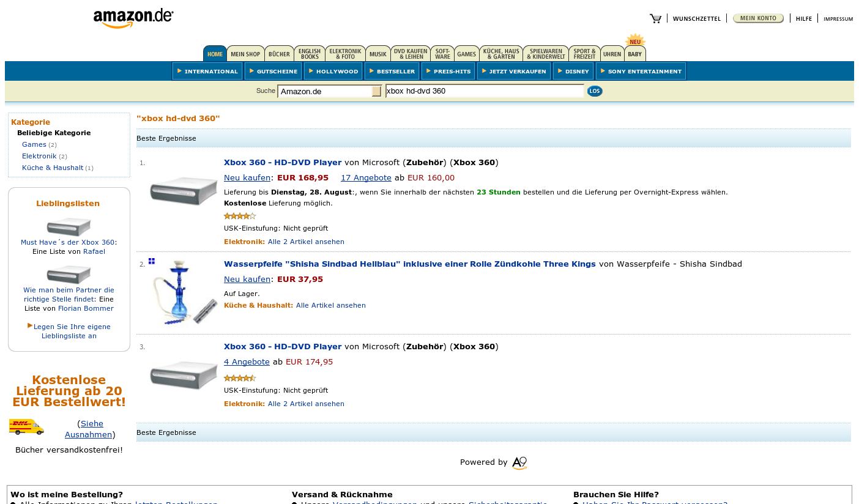Click Hollywood in subnav

[333, 71]
